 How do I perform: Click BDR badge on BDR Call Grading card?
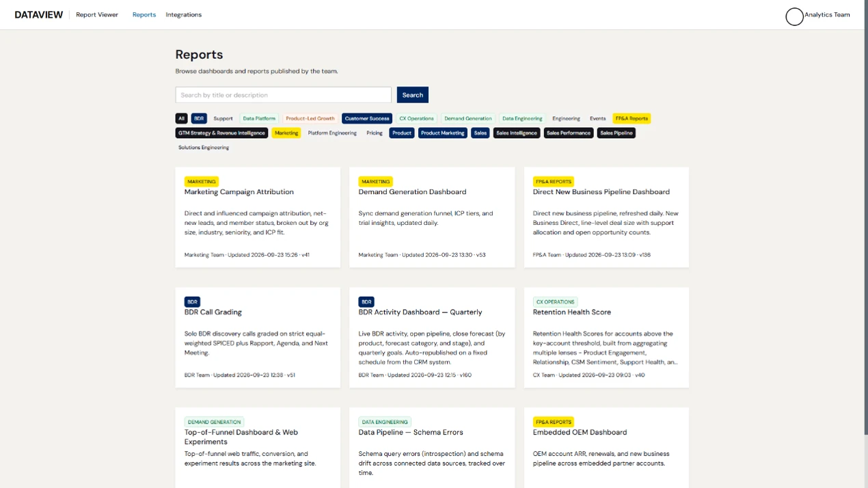tap(192, 302)
